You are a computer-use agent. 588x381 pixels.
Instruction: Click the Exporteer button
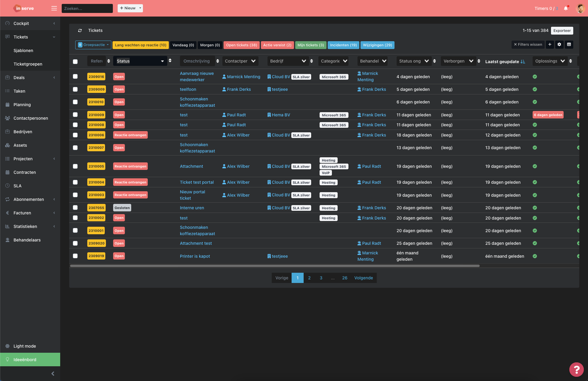tap(562, 31)
